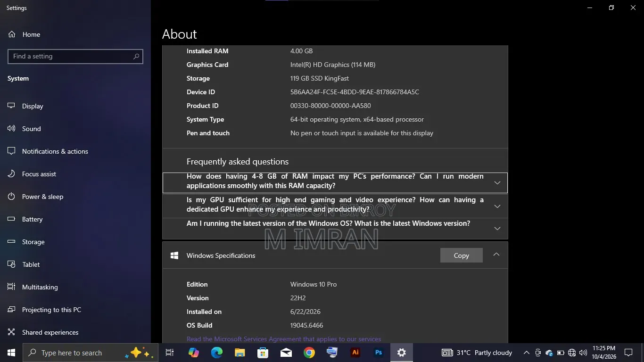Select the Device ID value text
This screenshot has width=644, height=362.
pos(355,92)
